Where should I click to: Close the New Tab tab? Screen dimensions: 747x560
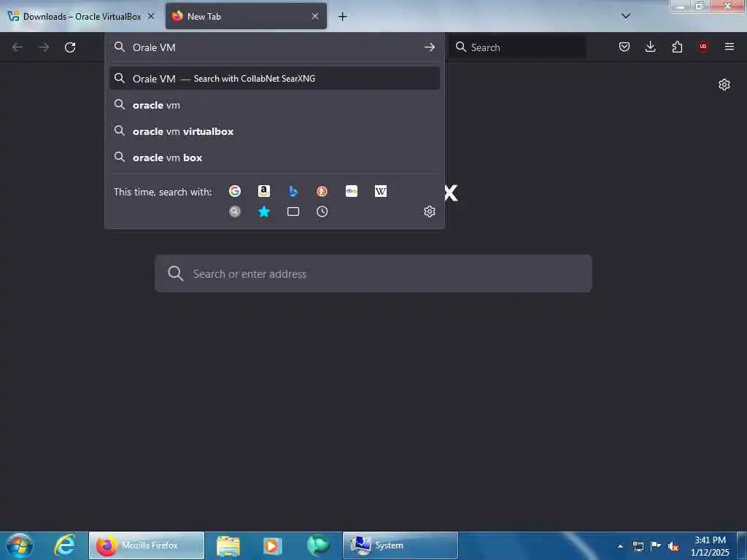pos(315,16)
